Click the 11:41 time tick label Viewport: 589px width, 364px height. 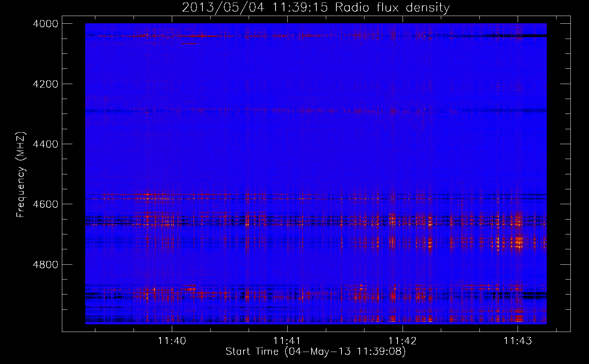(287, 341)
